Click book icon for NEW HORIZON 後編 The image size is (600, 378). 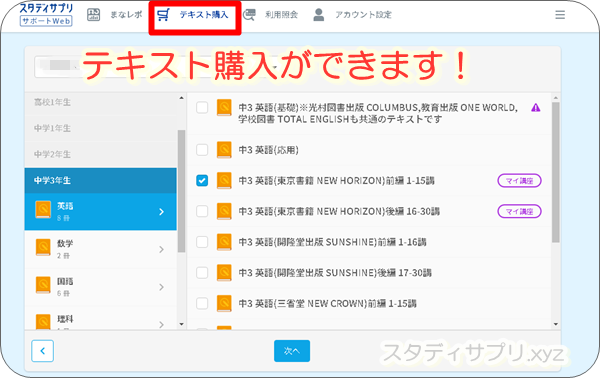(x=224, y=212)
